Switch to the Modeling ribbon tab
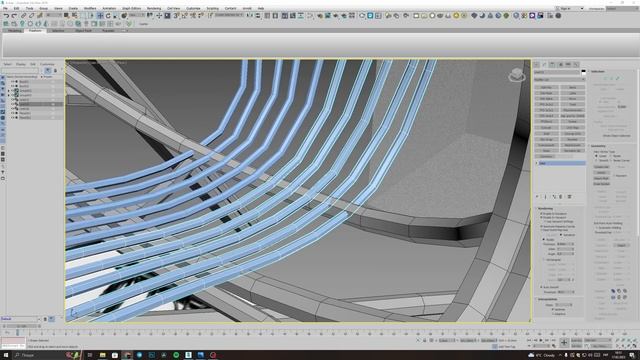The width and height of the screenshot is (640, 360). coord(15,31)
